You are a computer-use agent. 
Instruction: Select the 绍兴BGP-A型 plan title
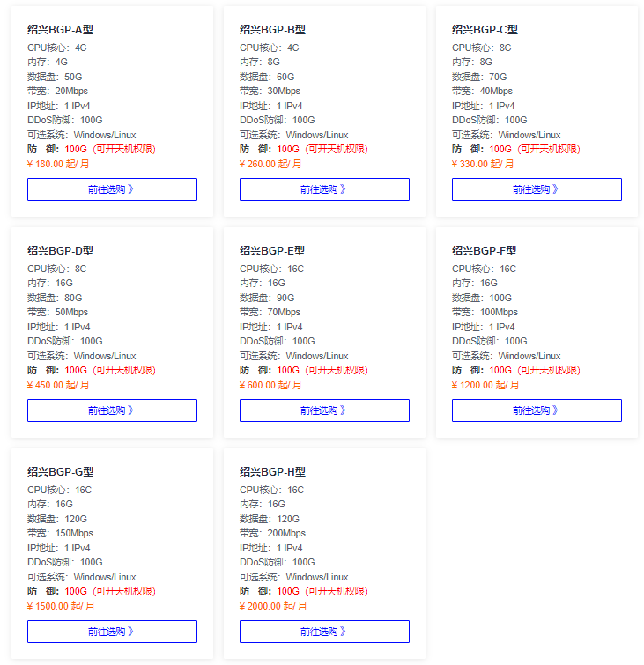[x=60, y=30]
